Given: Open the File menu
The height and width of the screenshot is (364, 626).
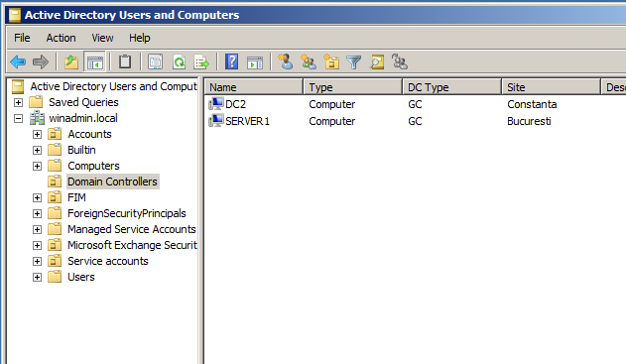Looking at the screenshot, I should (22, 38).
